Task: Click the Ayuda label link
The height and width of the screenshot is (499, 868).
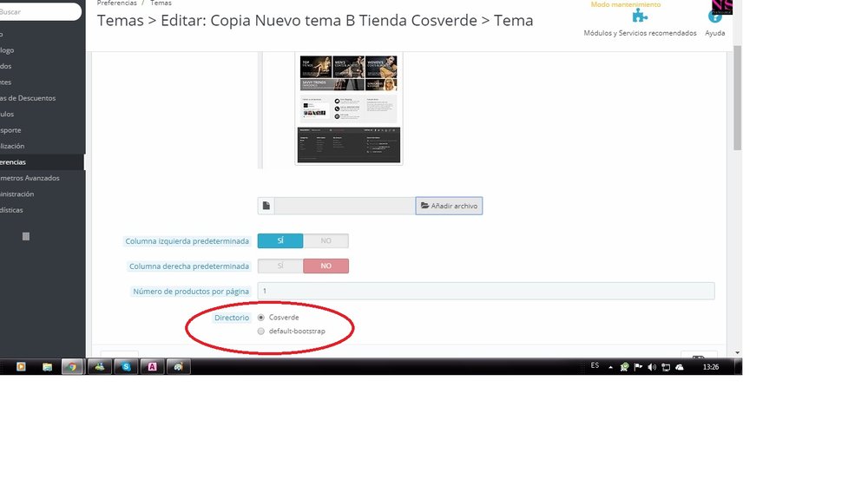Action: coord(714,33)
